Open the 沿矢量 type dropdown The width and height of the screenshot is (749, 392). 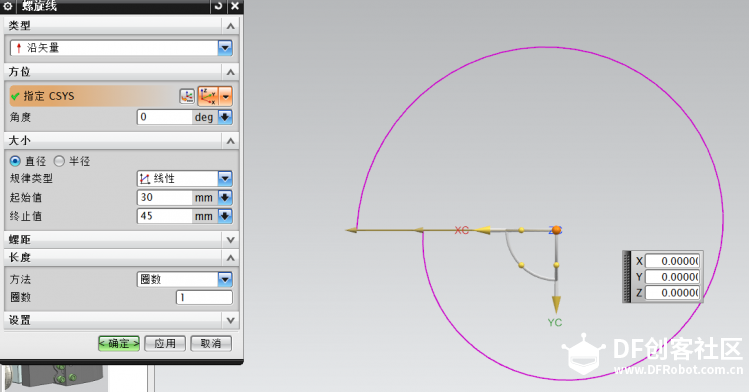(x=225, y=47)
